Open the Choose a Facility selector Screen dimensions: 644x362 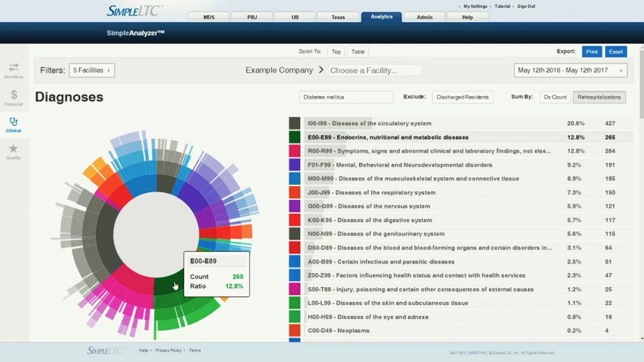tap(375, 70)
